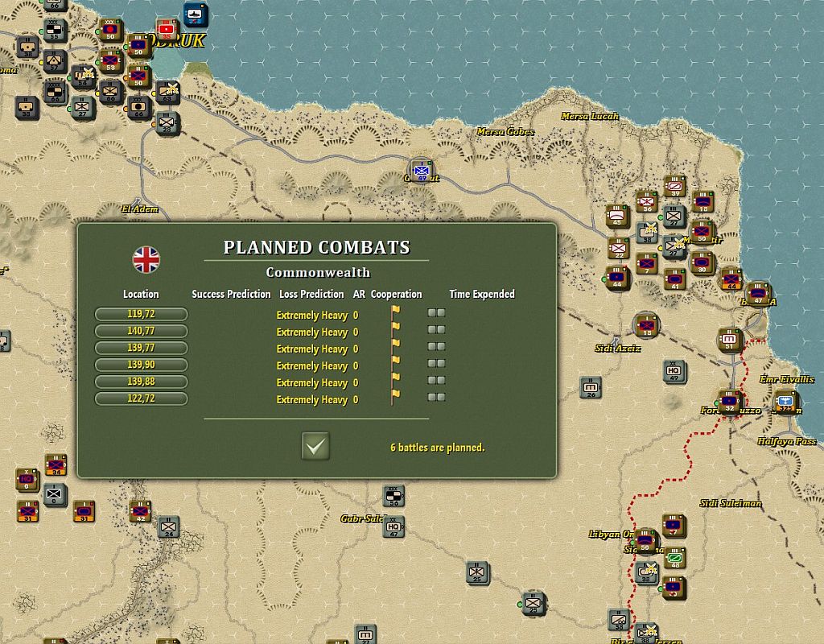Click the Success Prediction column header
The image size is (824, 644).
tap(231, 294)
